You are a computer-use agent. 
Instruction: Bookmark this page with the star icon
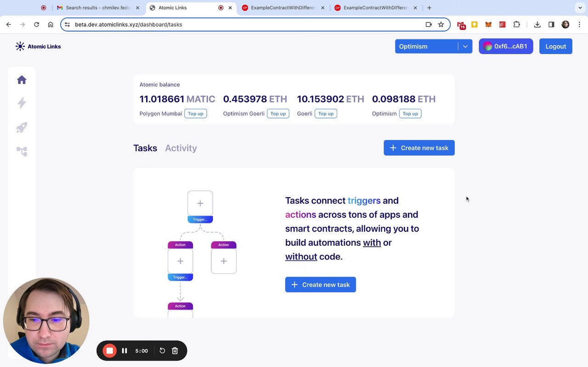click(x=441, y=24)
